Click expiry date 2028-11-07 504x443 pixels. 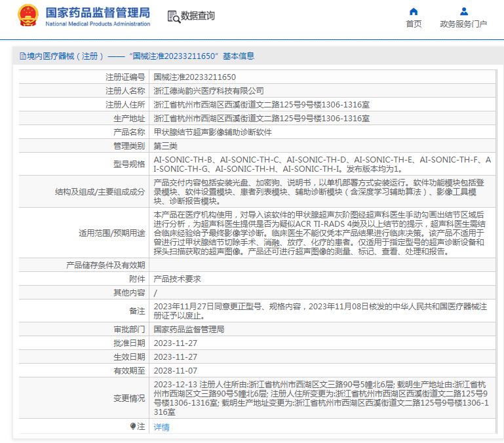coord(176,371)
